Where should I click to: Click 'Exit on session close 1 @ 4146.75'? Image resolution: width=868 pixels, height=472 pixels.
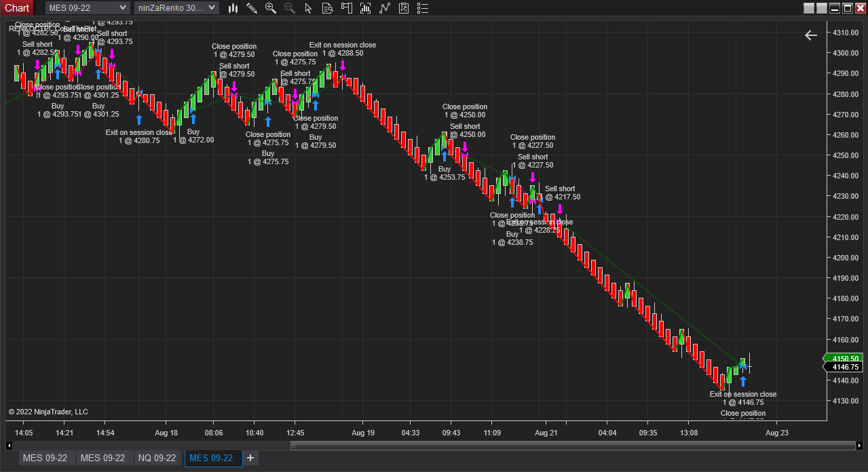click(743, 398)
